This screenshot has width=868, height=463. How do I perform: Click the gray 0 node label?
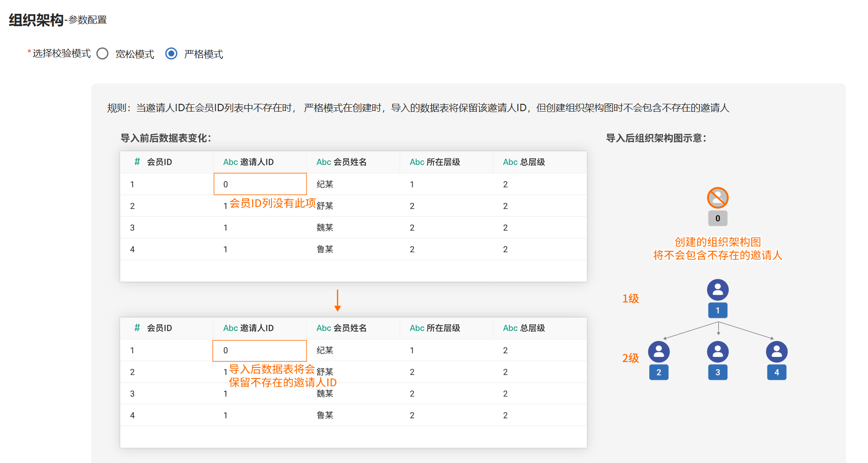pyautogui.click(x=717, y=219)
